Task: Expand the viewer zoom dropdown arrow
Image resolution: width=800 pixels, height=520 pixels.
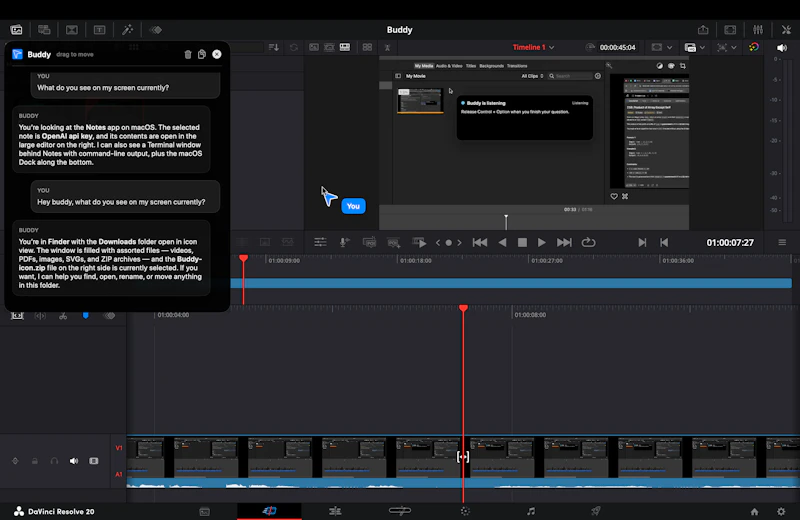Action: (734, 47)
